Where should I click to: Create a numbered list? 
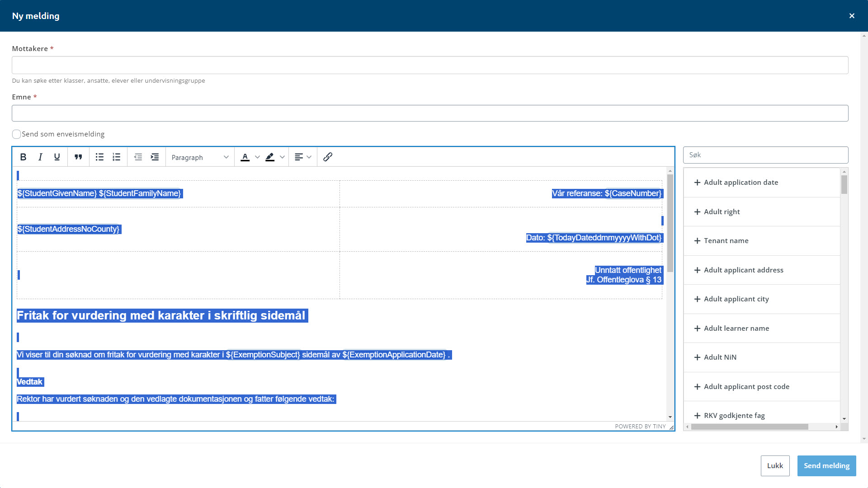117,157
